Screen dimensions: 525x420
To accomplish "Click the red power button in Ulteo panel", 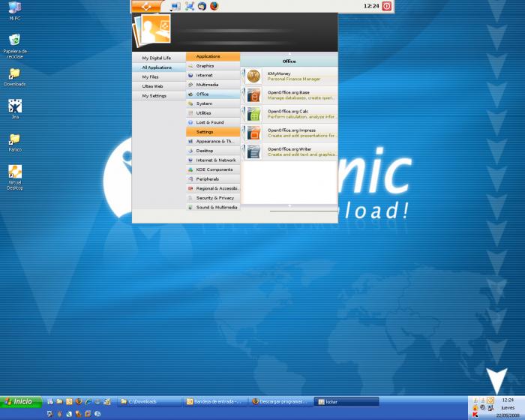I will pyautogui.click(x=387, y=6).
